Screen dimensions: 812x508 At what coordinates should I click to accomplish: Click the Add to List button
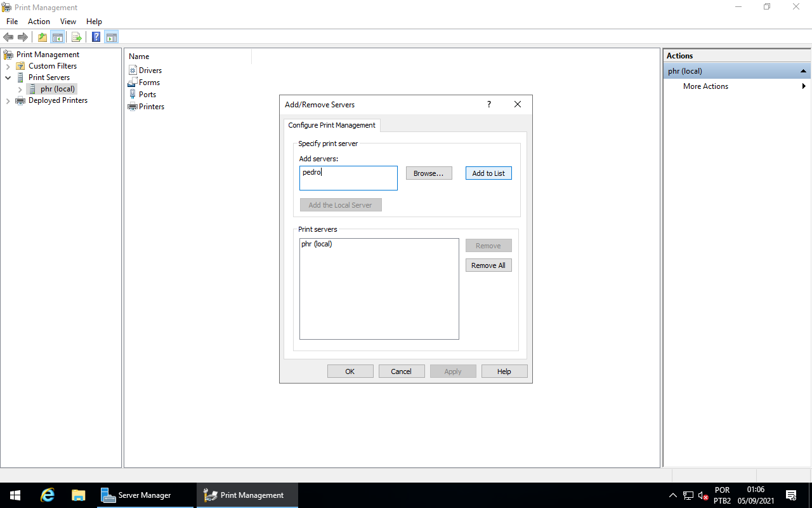coord(488,173)
